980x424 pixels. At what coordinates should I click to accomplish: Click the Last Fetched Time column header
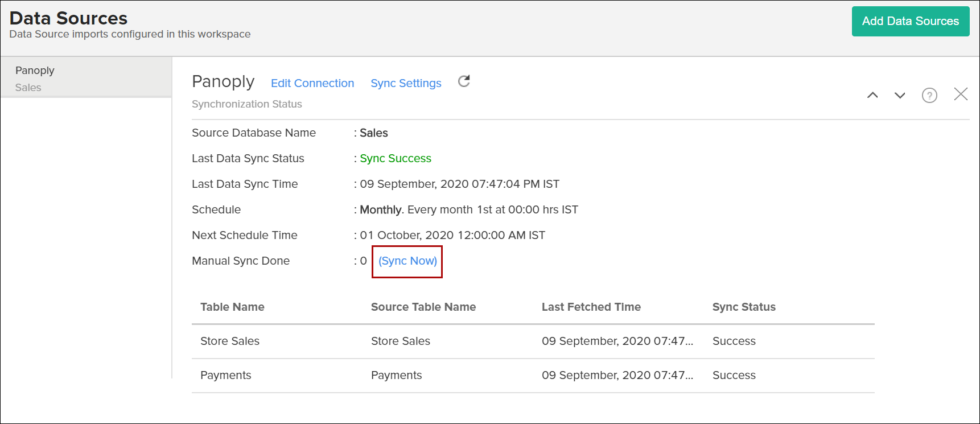591,307
